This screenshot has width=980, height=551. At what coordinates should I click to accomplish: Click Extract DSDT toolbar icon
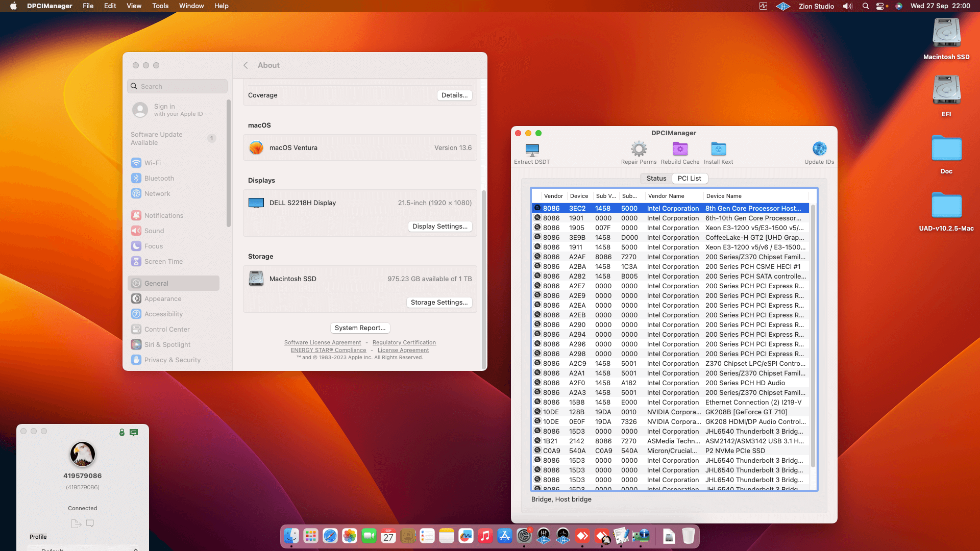[x=532, y=150]
